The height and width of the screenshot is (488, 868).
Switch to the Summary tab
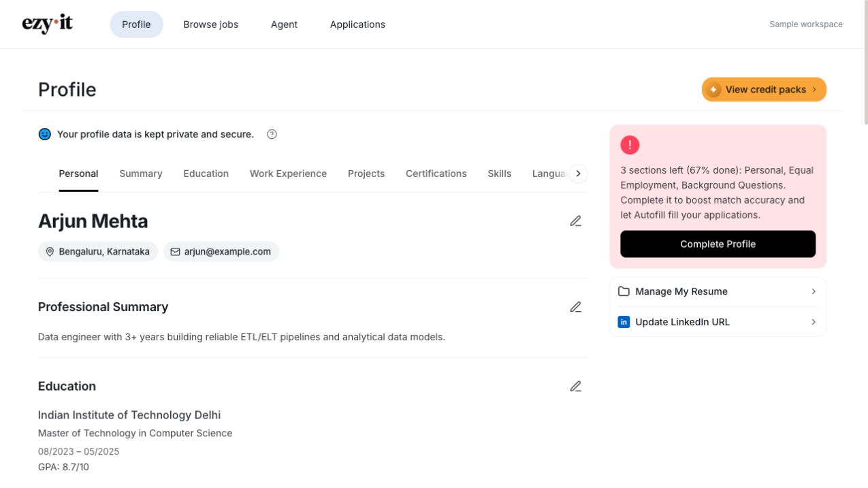point(141,174)
